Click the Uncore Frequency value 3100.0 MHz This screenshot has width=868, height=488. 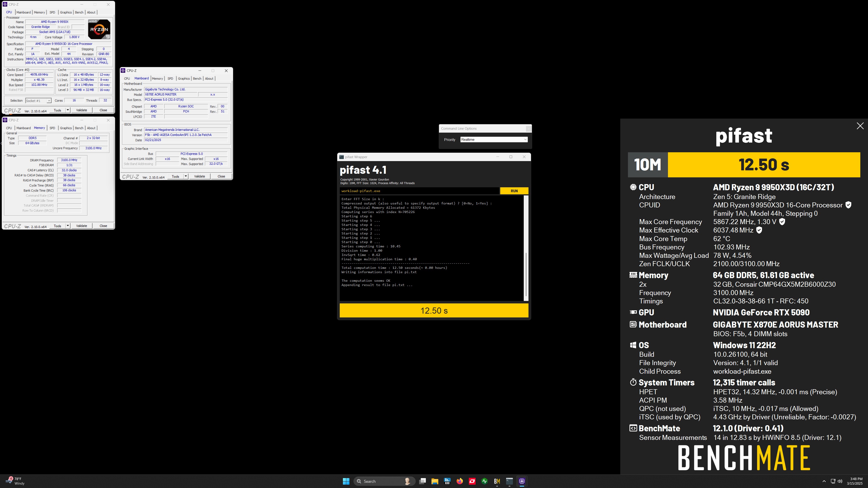pyautogui.click(x=93, y=148)
